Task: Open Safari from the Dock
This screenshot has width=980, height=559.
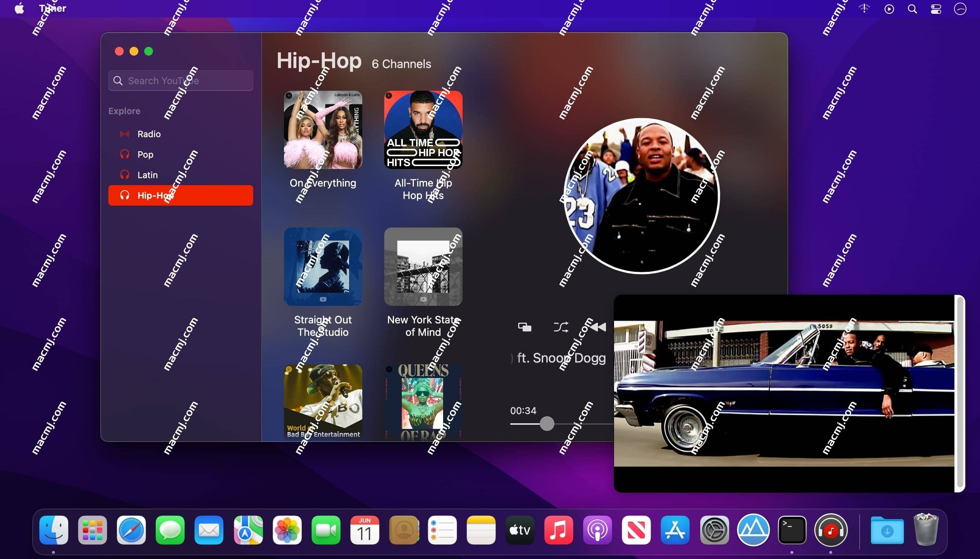Action: [x=131, y=530]
